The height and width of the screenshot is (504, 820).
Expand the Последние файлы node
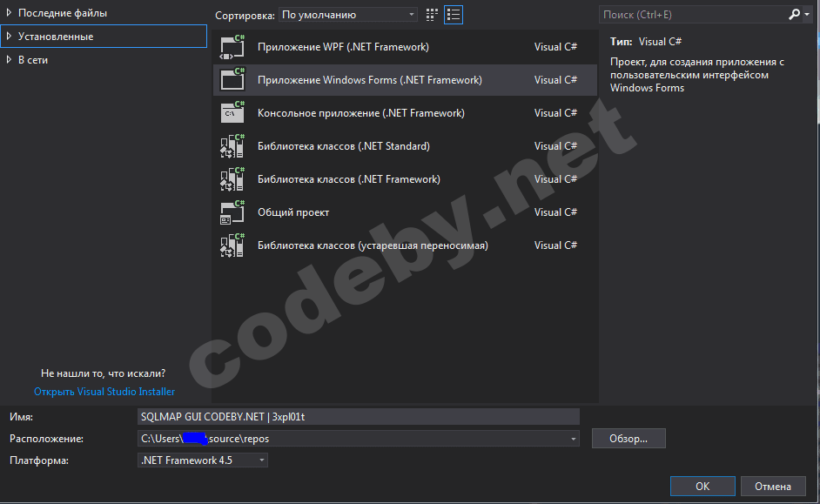[9, 12]
